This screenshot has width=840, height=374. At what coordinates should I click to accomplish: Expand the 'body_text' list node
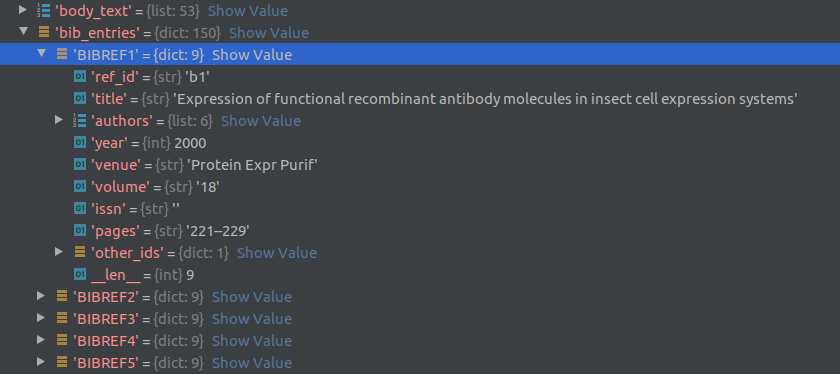coord(22,10)
